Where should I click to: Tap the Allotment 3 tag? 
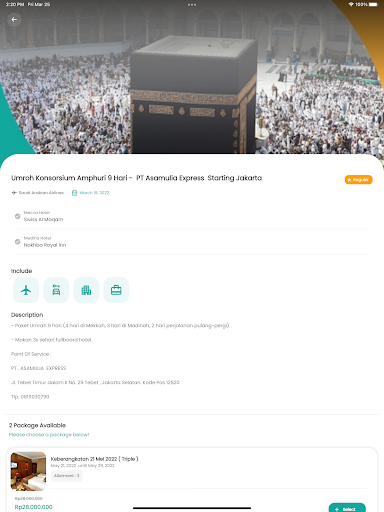pyautogui.click(x=67, y=476)
